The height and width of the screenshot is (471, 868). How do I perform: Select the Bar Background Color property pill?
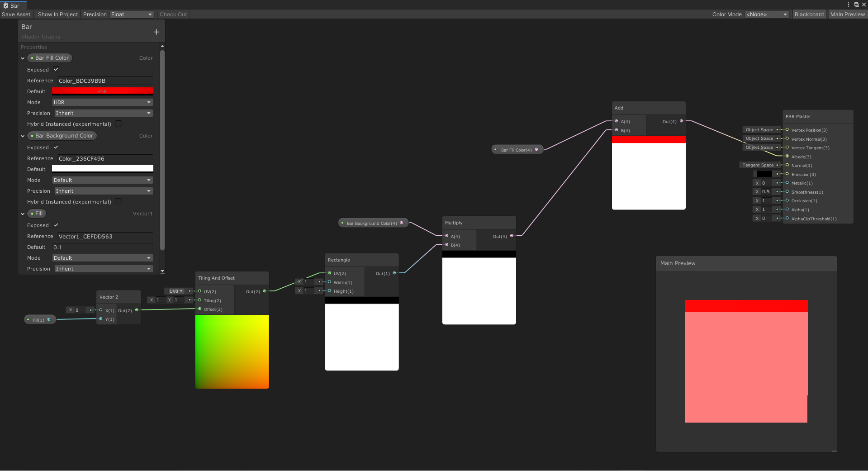[62, 136]
